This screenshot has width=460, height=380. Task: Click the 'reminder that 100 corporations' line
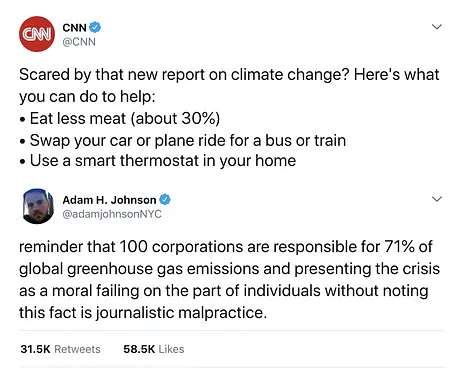(226, 247)
